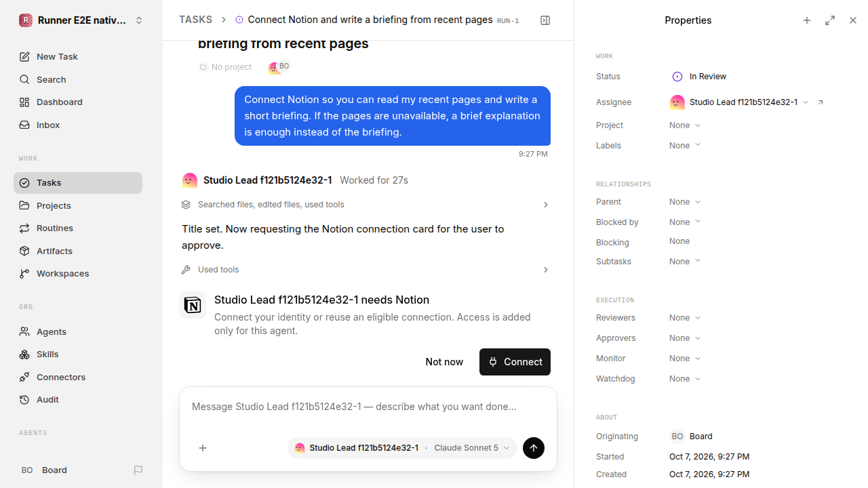
Task: Click the No project label
Action: pos(231,67)
